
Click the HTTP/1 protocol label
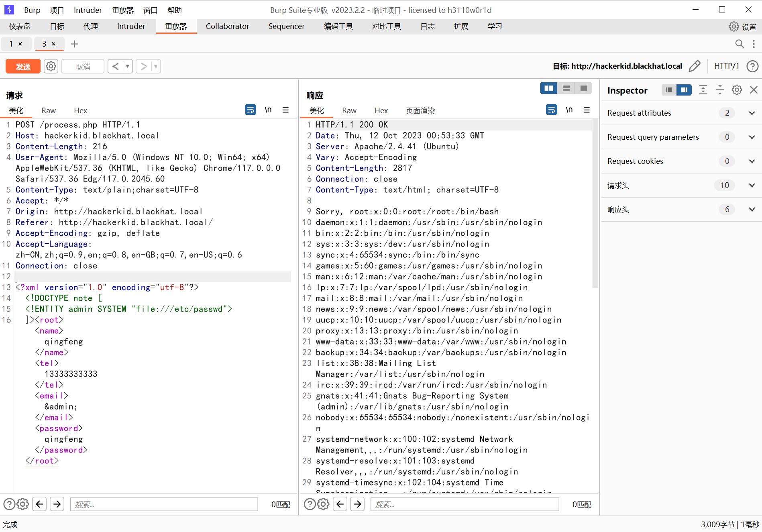pyautogui.click(x=726, y=66)
